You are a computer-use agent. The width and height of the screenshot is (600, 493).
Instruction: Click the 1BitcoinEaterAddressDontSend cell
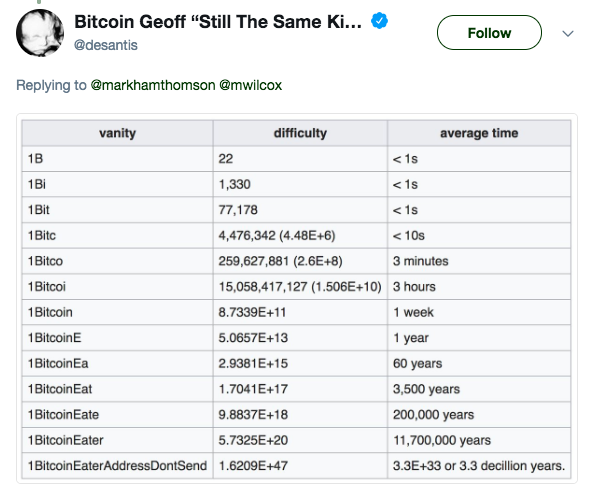point(117,465)
